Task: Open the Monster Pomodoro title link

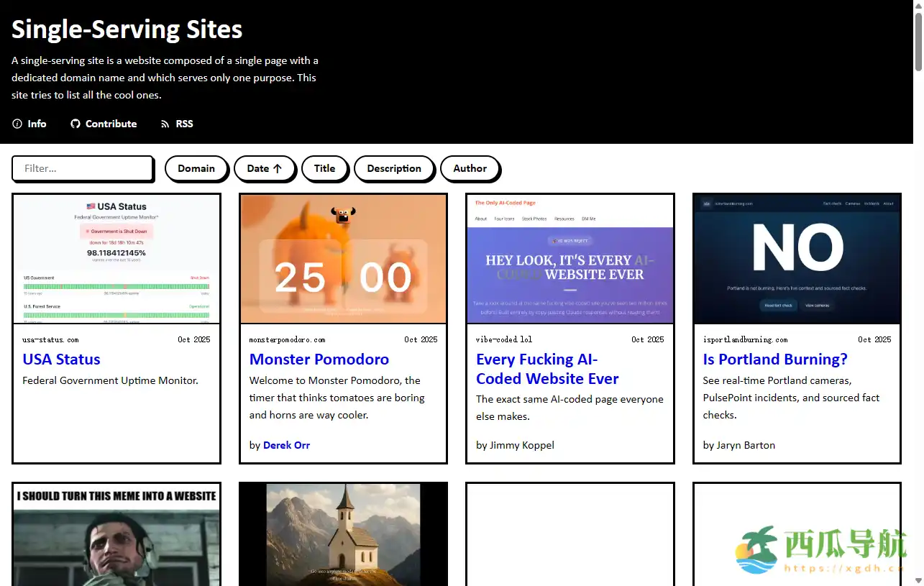Action: (x=319, y=359)
